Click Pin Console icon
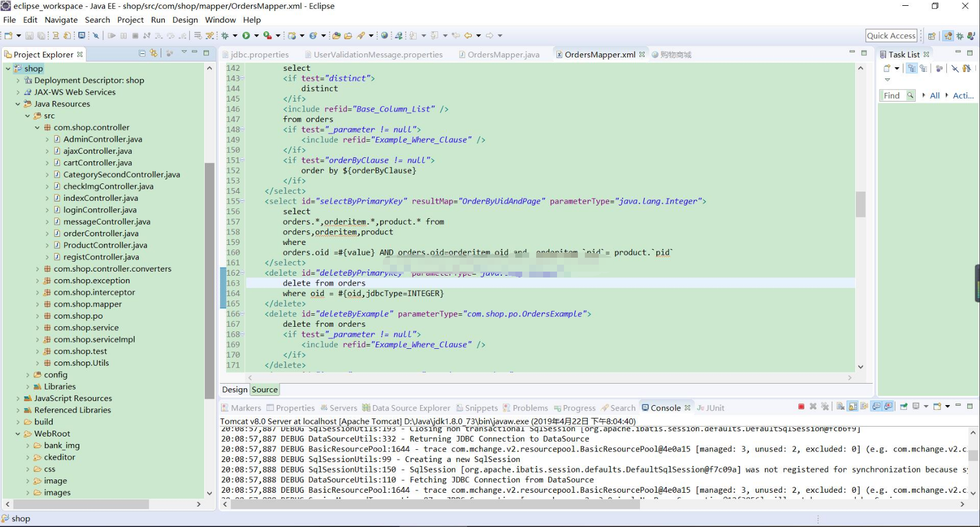The image size is (980, 527). [x=904, y=406]
